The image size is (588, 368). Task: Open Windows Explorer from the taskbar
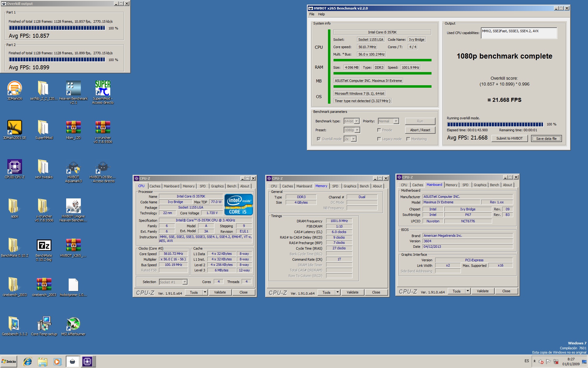pyautogui.click(x=42, y=362)
